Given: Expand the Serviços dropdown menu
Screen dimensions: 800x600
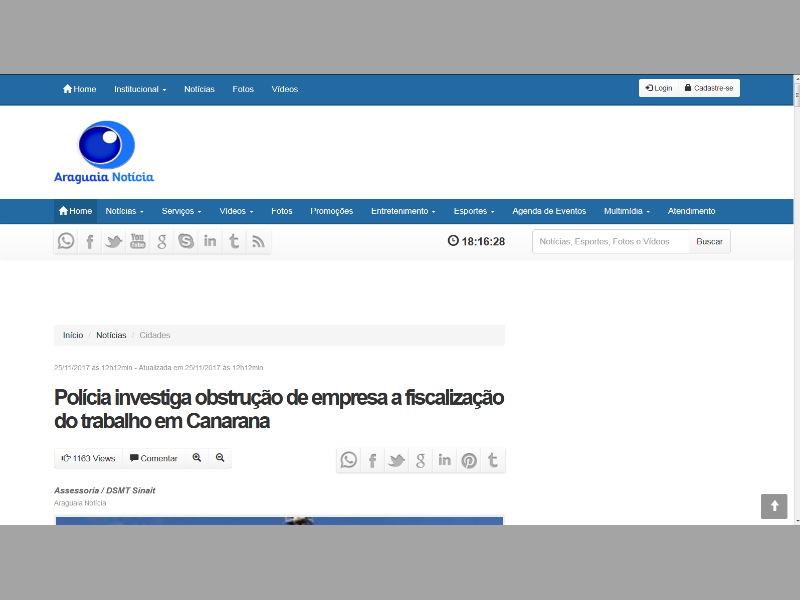Looking at the screenshot, I should tap(182, 211).
